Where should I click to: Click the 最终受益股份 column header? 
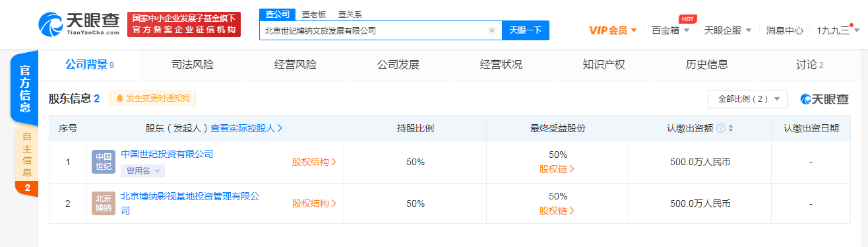(x=557, y=128)
